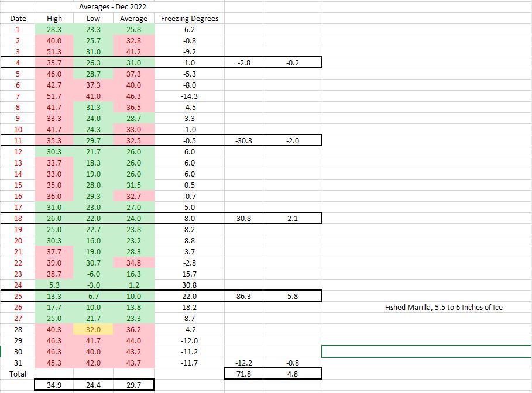Click the 'High' column header cell
The image size is (532, 393).
click(x=54, y=18)
